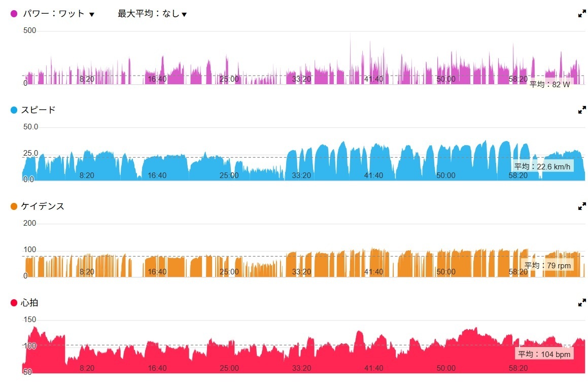Click the 平均：79 rpm average label
This screenshot has width=588, height=388.
(547, 265)
